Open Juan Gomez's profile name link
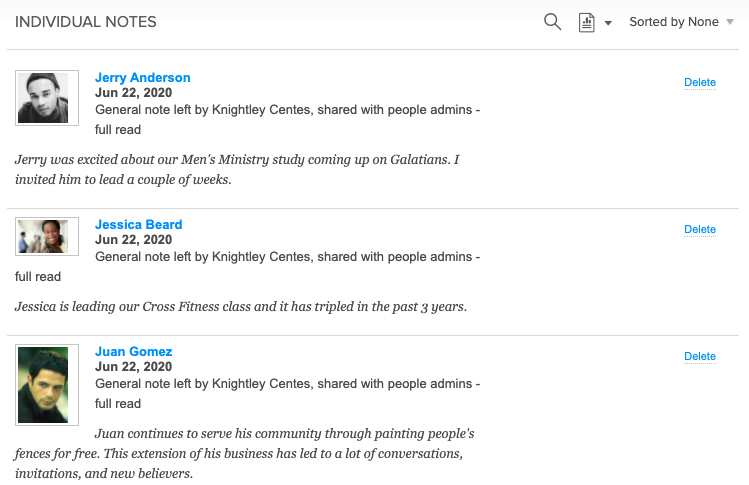 tap(133, 352)
